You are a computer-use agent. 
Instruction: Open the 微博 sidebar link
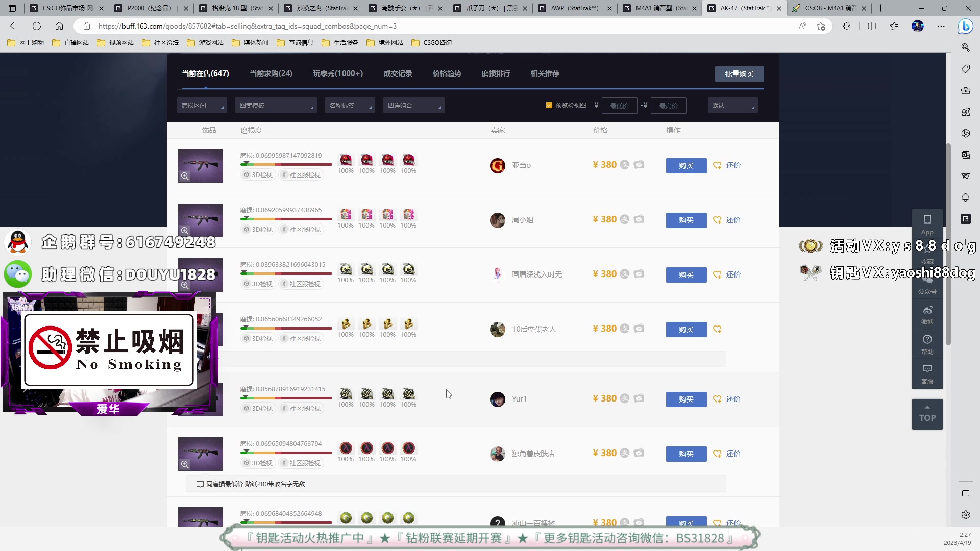(927, 315)
